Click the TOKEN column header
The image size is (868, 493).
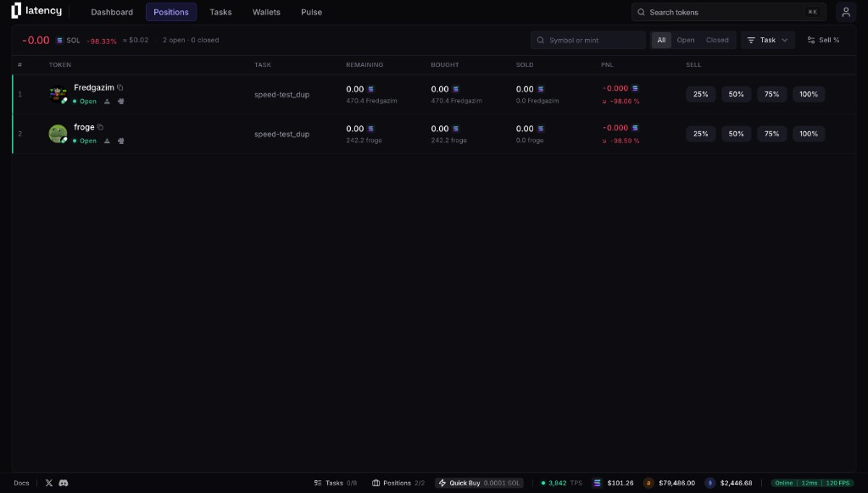(x=60, y=64)
